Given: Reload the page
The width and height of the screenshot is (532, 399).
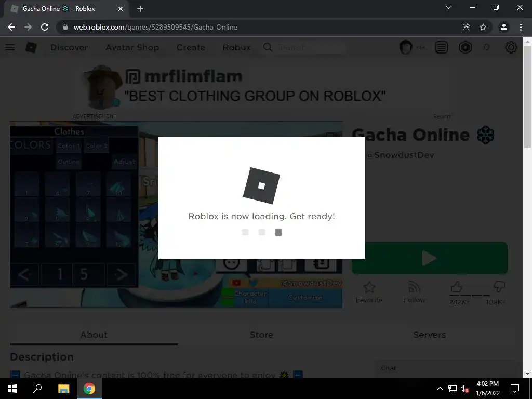Looking at the screenshot, I should [x=45, y=27].
